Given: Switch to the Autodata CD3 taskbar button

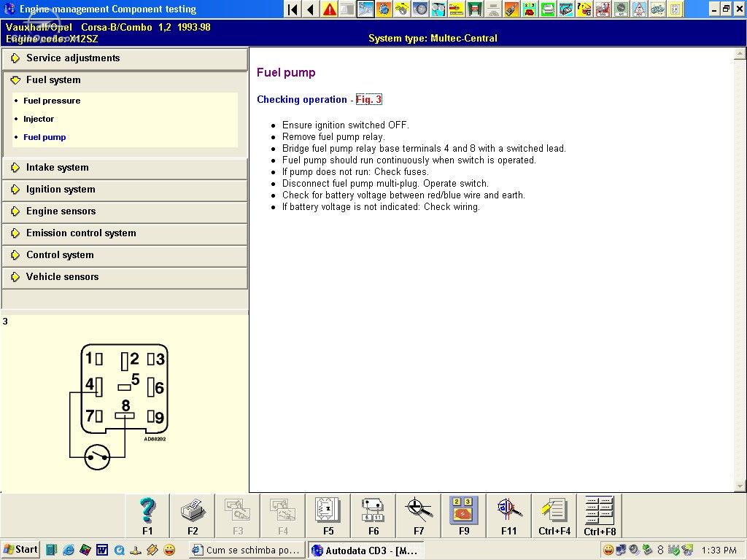Looking at the screenshot, I should coord(365,551).
